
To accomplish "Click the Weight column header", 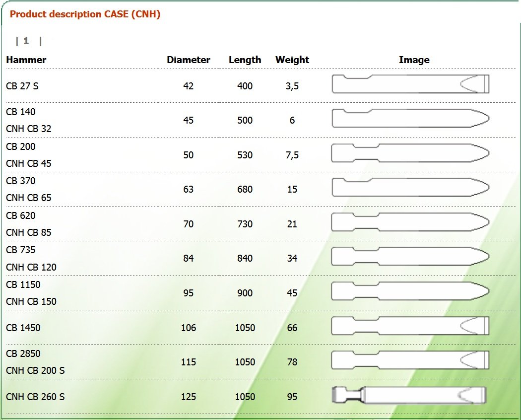I will 292,60.
